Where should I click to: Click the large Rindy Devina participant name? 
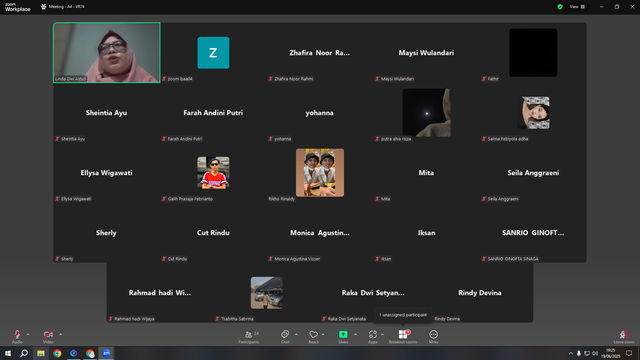coord(480,293)
